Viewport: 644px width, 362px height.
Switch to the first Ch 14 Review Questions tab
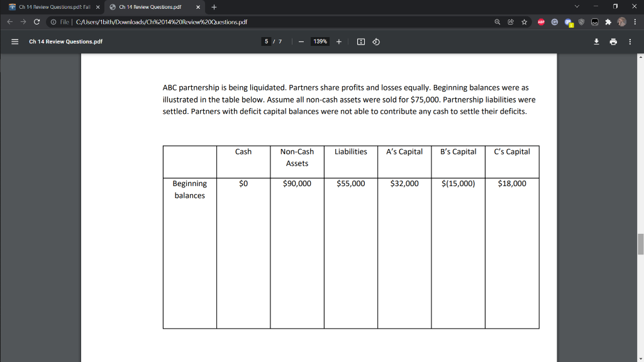tap(47, 6)
